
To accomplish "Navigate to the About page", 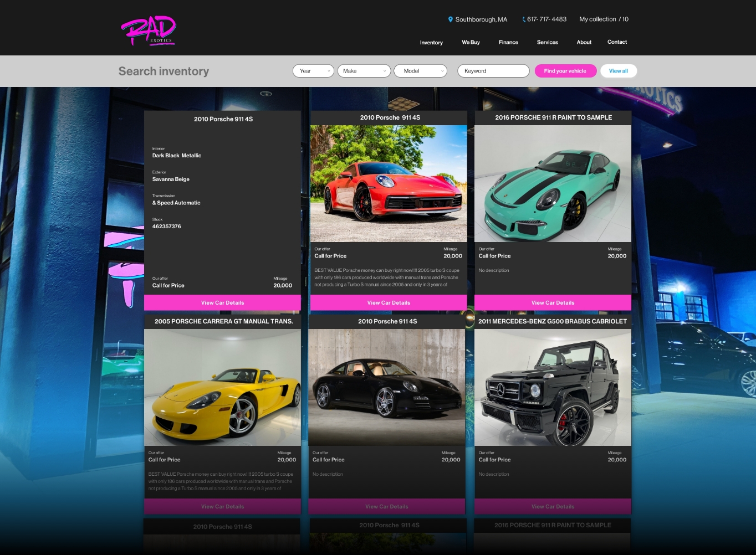I will click(x=584, y=42).
